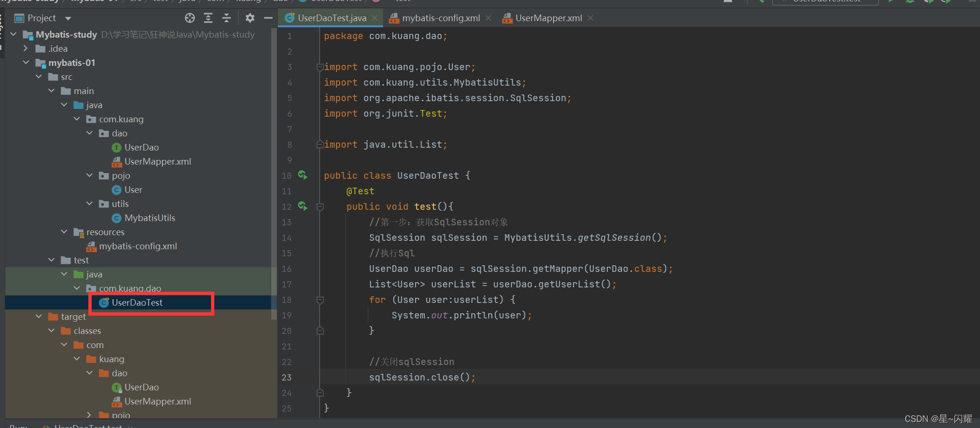Open the Project view dropdown
980x428 pixels.
[x=68, y=18]
